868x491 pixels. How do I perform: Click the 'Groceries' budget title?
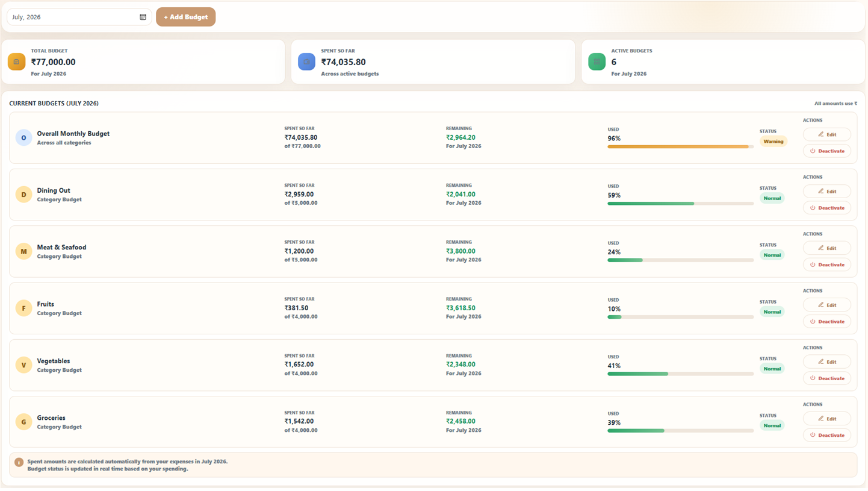(51, 418)
